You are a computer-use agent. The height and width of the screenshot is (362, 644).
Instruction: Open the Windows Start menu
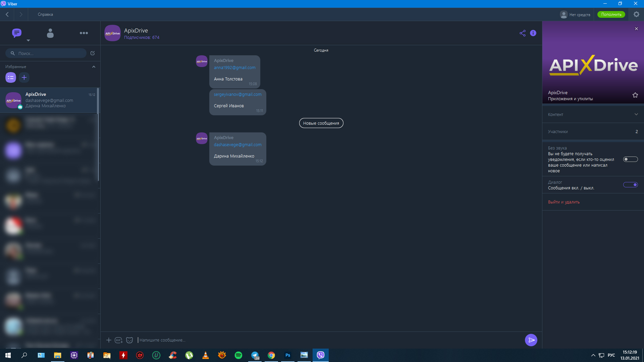click(x=8, y=355)
